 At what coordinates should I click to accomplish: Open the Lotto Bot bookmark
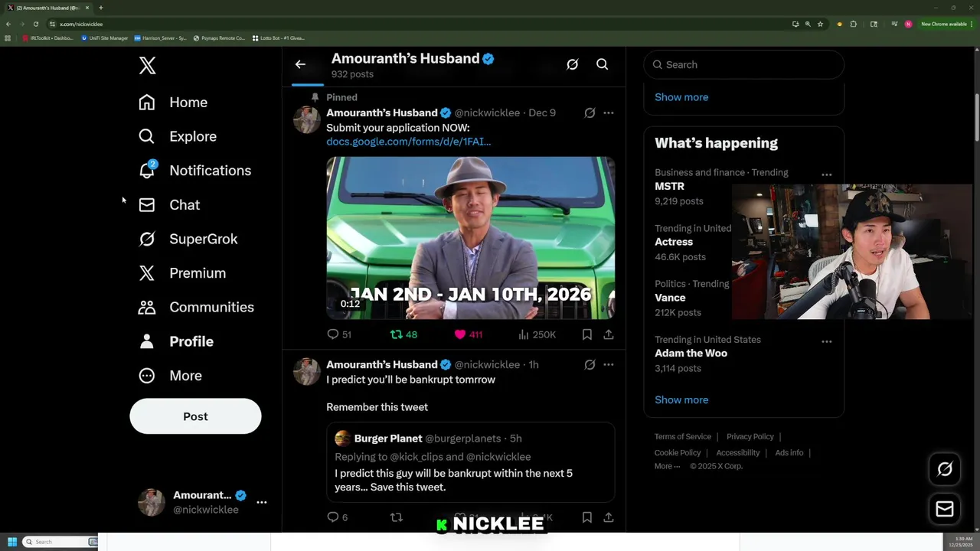(x=278, y=37)
